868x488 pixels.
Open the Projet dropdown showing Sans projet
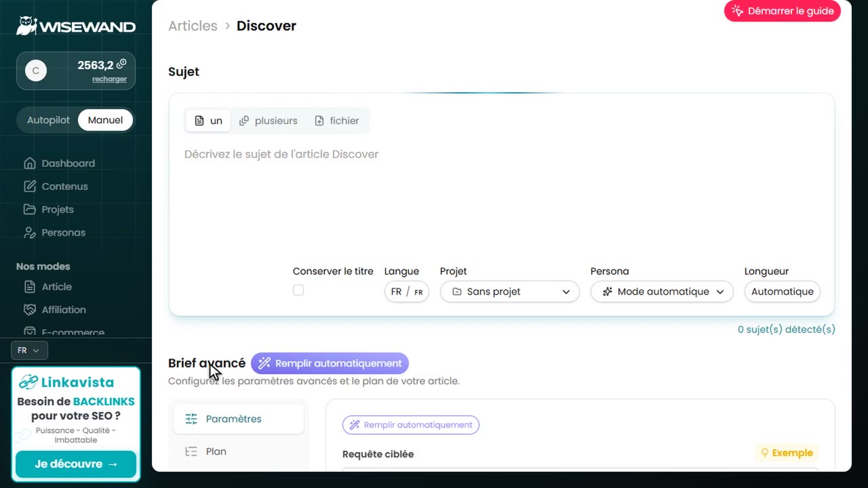[x=510, y=291]
